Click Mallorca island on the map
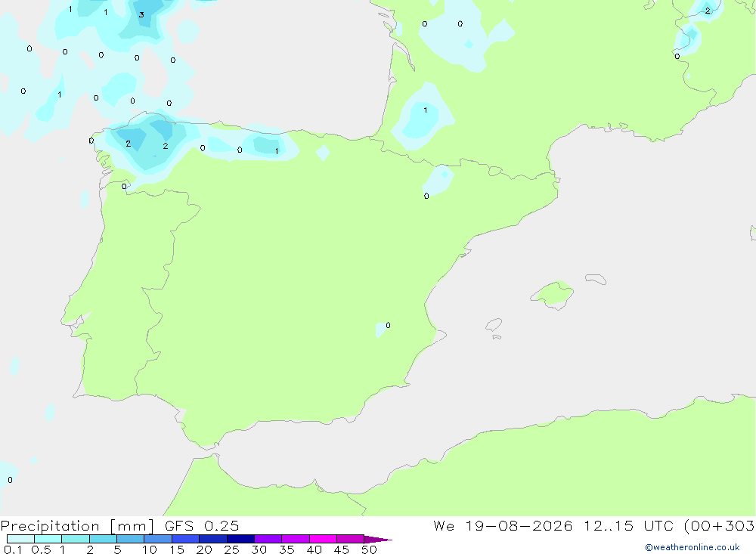756x554 pixels. (x=553, y=295)
